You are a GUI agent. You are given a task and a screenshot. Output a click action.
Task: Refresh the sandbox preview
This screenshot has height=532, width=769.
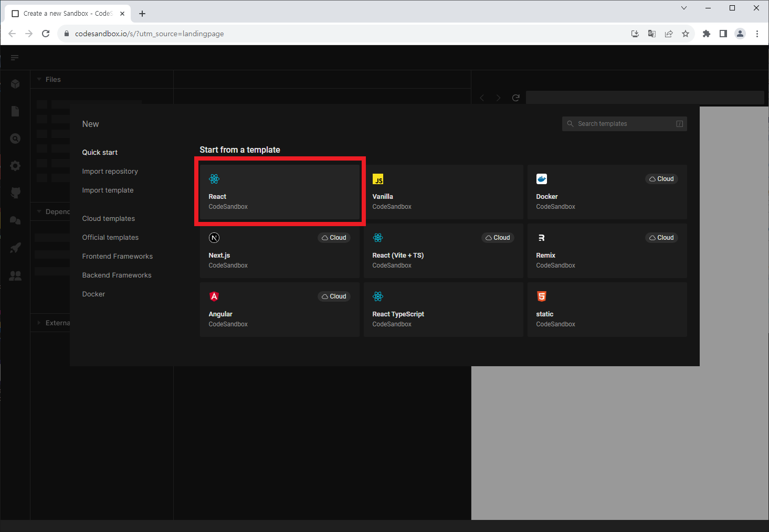[516, 98]
